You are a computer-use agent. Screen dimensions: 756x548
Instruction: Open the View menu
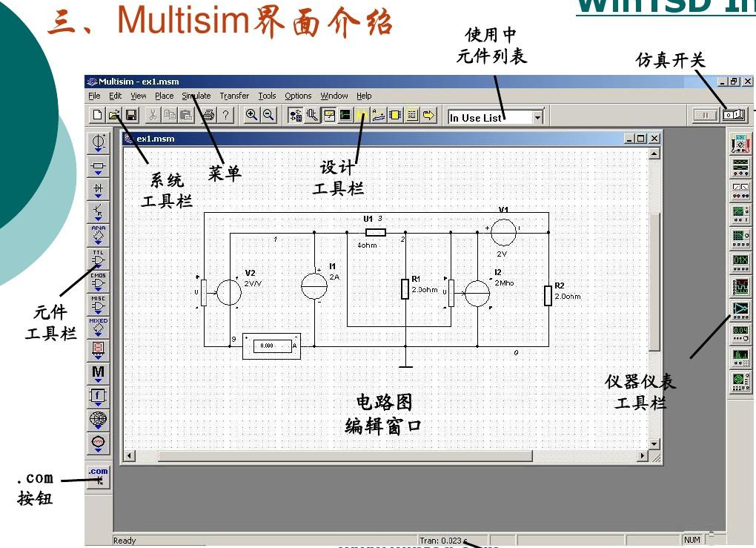click(139, 96)
